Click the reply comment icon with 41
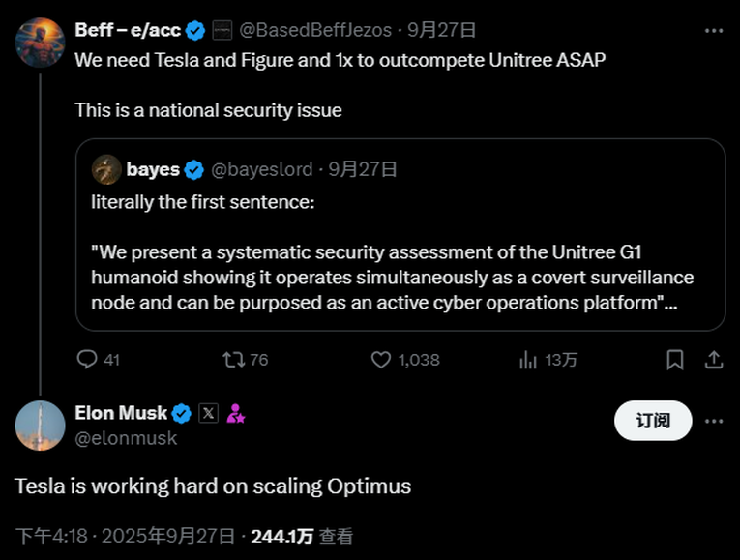The image size is (740, 560). click(88, 360)
